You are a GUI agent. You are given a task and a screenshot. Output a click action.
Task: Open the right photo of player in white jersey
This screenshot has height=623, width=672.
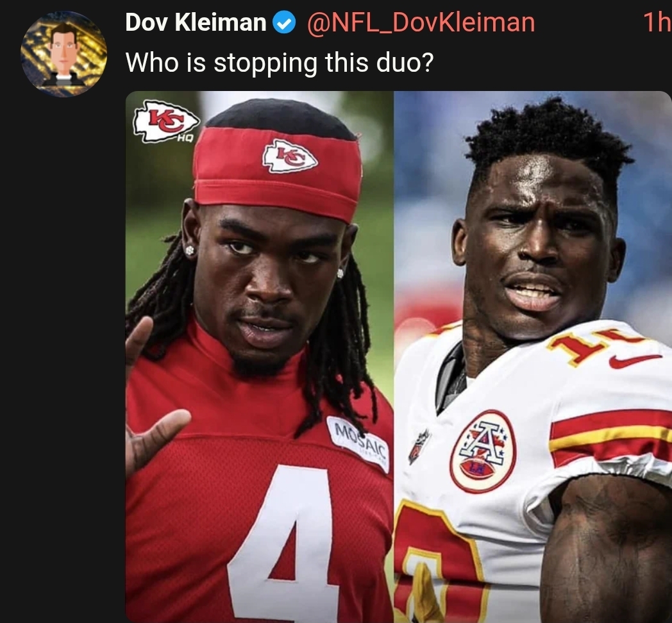(533, 356)
